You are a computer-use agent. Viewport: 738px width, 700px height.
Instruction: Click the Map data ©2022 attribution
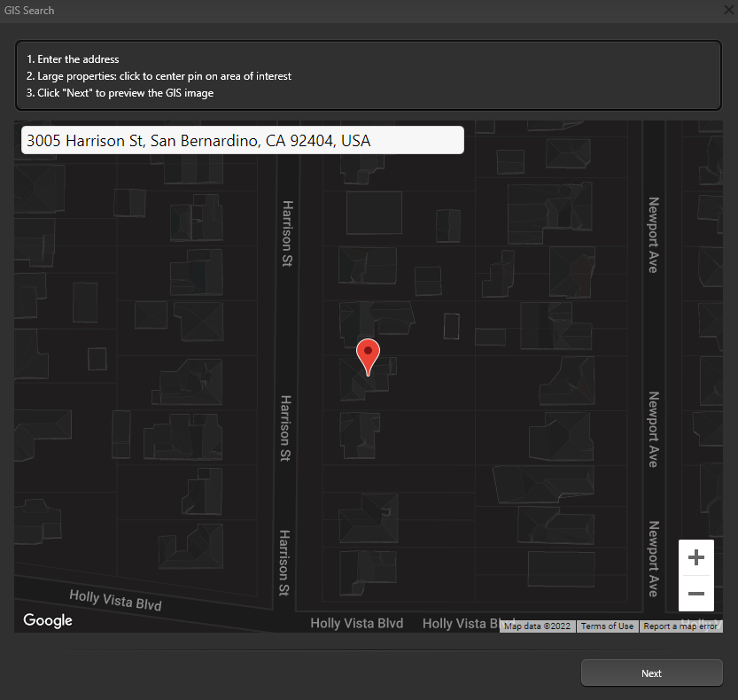[539, 626]
